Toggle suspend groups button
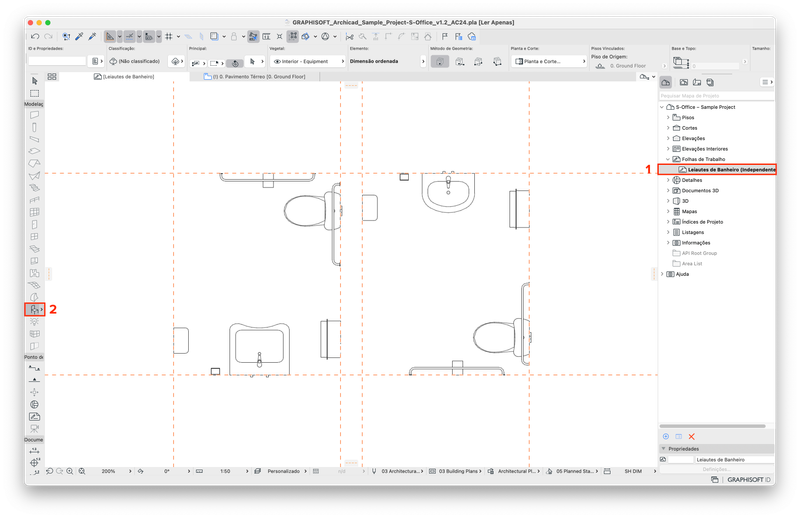The image size is (800, 518). [293, 36]
